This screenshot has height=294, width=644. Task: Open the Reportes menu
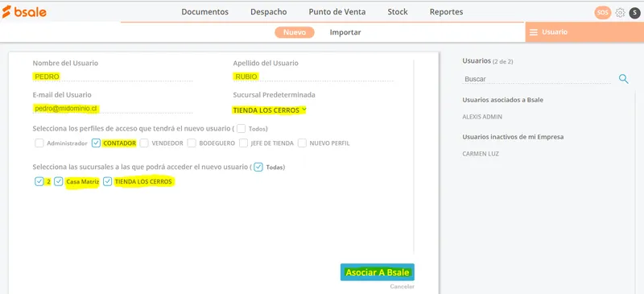pyautogui.click(x=447, y=12)
